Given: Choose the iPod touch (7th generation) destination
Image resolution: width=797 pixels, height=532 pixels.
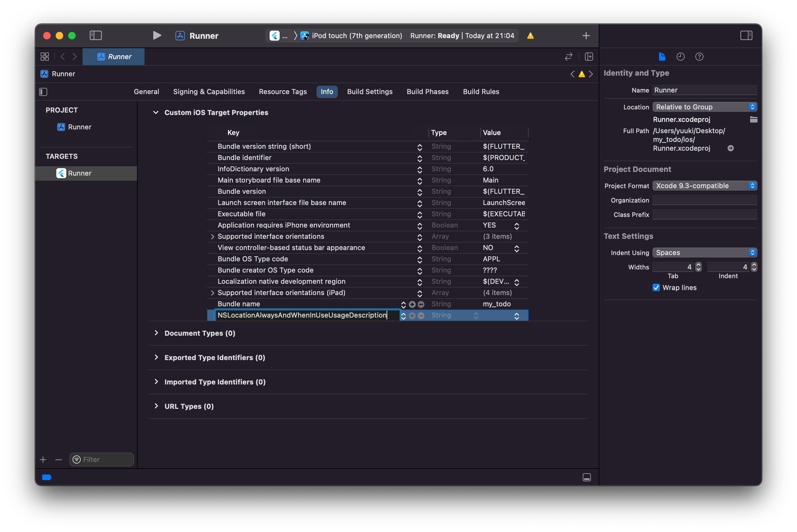Looking at the screenshot, I should click(357, 36).
